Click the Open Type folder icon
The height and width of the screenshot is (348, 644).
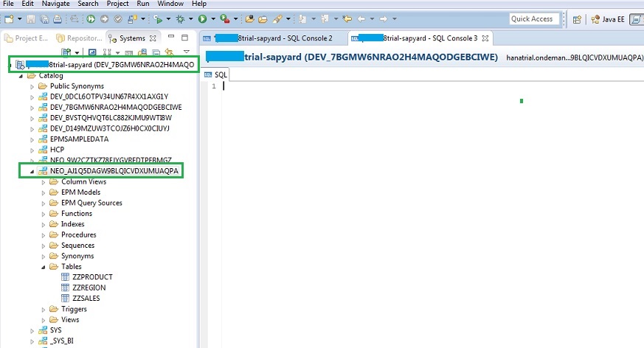[250, 19]
